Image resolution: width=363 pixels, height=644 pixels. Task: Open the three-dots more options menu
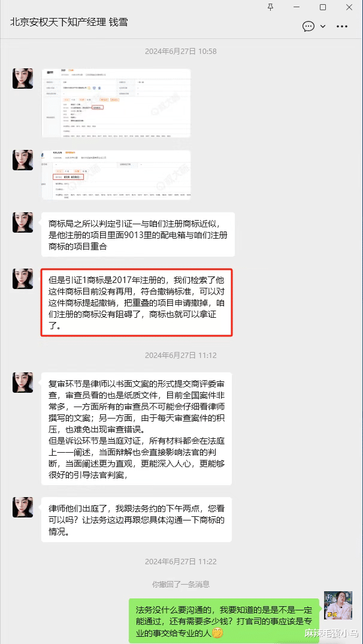pyautogui.click(x=342, y=26)
